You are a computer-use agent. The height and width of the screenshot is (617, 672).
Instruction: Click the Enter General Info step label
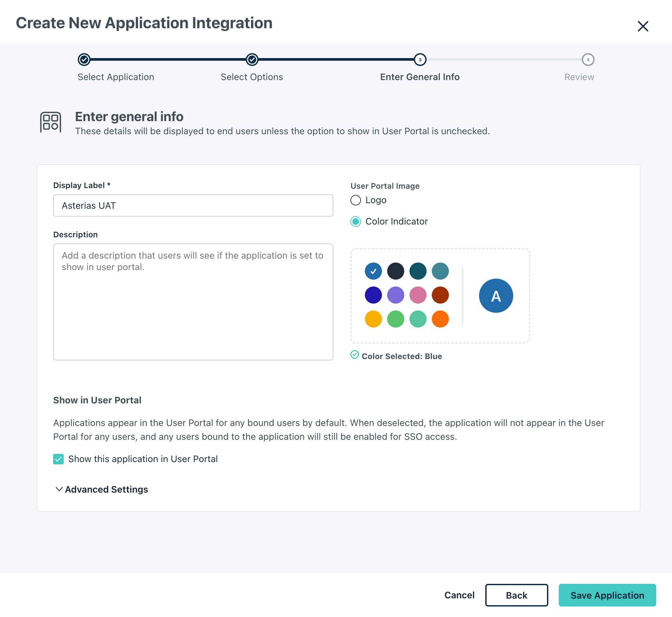coord(420,77)
